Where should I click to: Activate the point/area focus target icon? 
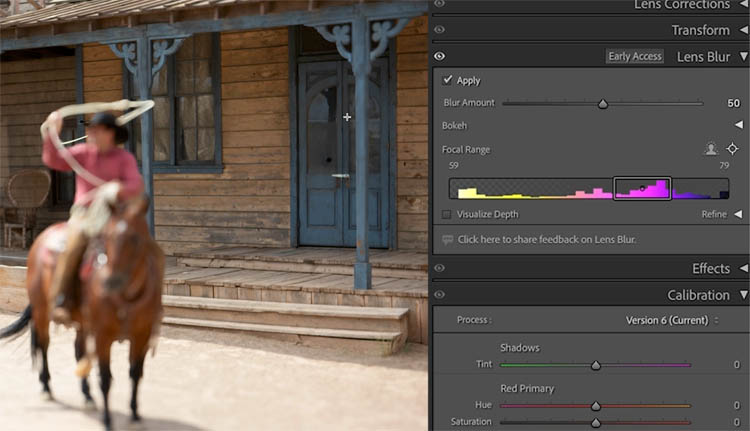point(732,149)
